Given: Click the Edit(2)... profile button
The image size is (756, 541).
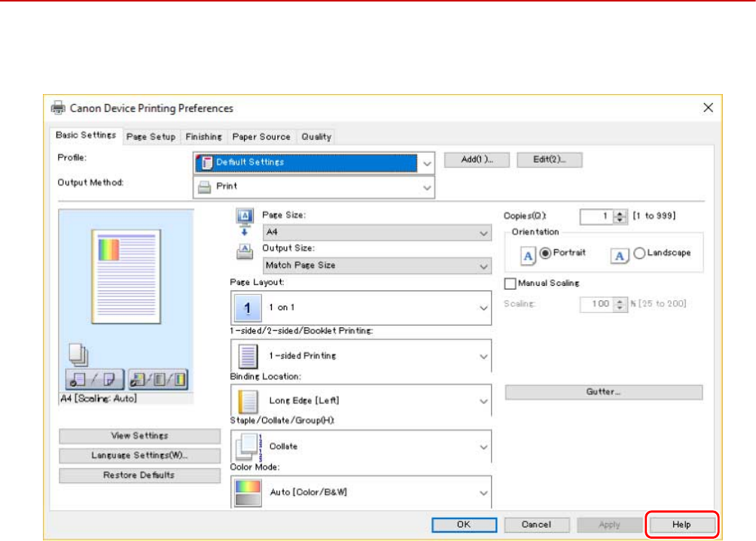Looking at the screenshot, I should point(550,160).
